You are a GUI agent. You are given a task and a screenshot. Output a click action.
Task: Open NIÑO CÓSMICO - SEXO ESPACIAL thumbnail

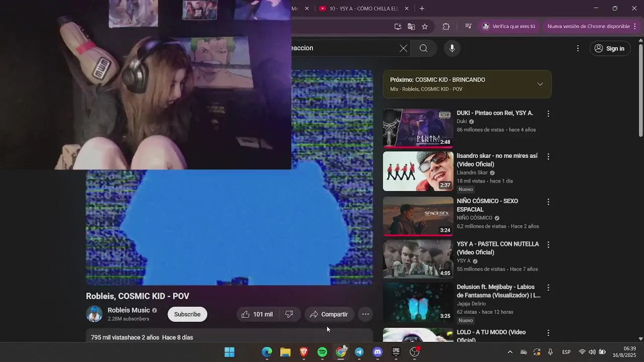click(418, 216)
